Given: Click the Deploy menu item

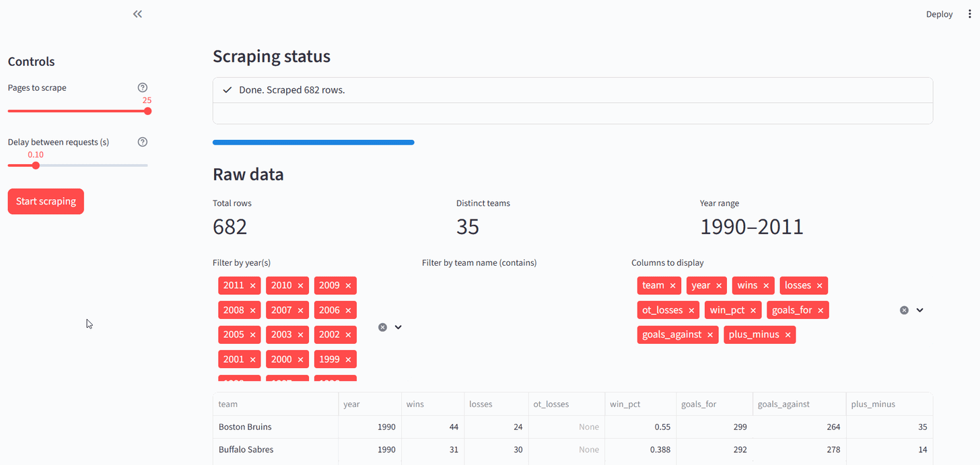Looking at the screenshot, I should click(x=938, y=13).
